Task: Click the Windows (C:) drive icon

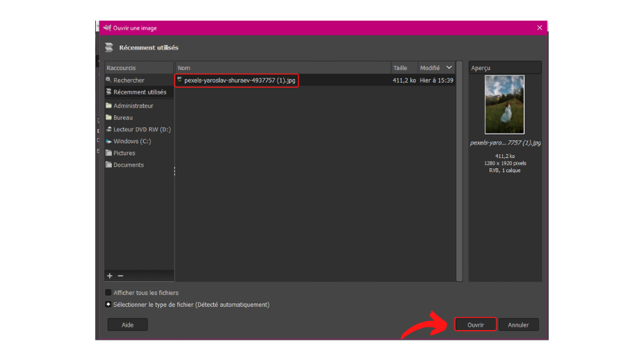Action: tap(108, 141)
